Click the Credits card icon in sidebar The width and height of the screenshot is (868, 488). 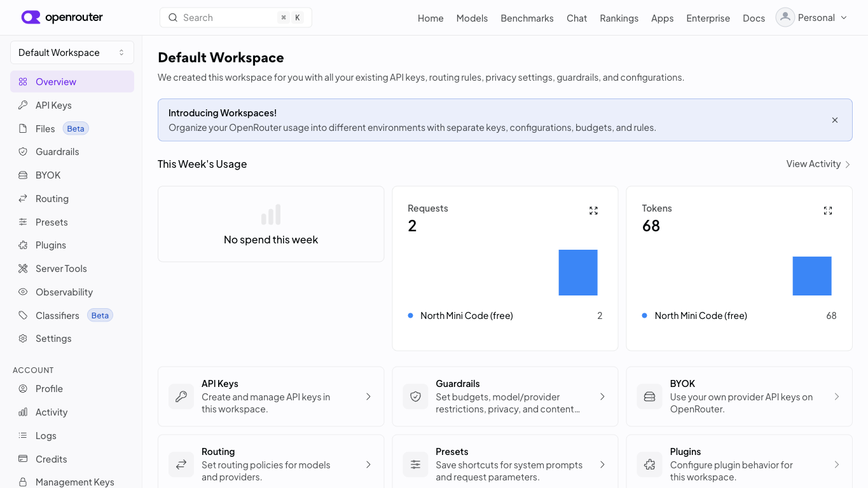click(x=23, y=459)
